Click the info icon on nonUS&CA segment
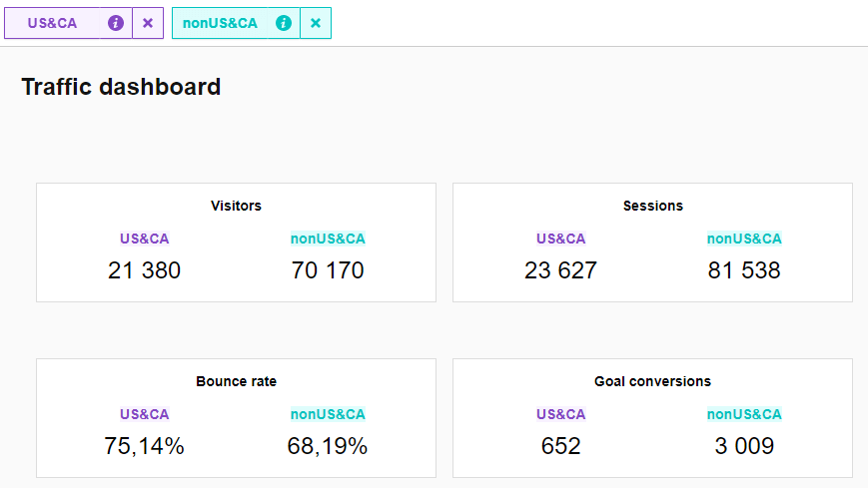Screen dimensions: 868x488 [x=284, y=23]
